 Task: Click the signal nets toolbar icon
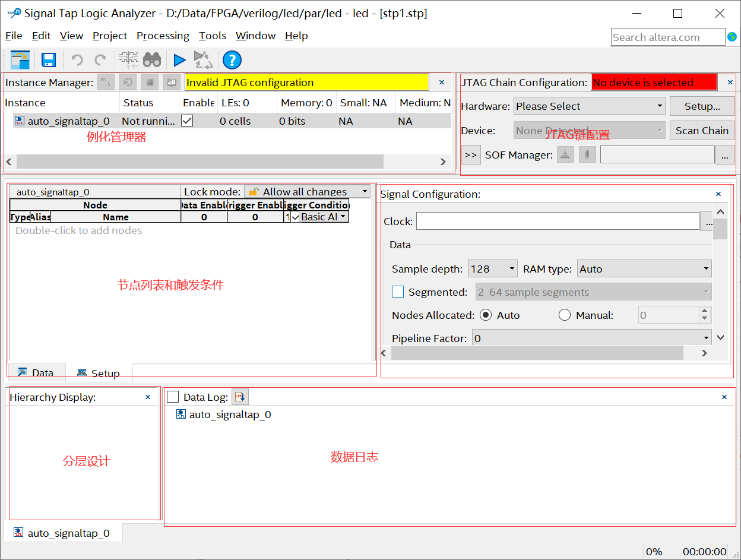[x=129, y=59]
